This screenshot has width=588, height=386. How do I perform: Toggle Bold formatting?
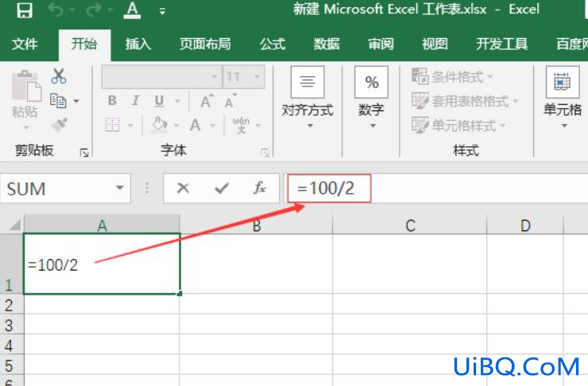point(112,100)
